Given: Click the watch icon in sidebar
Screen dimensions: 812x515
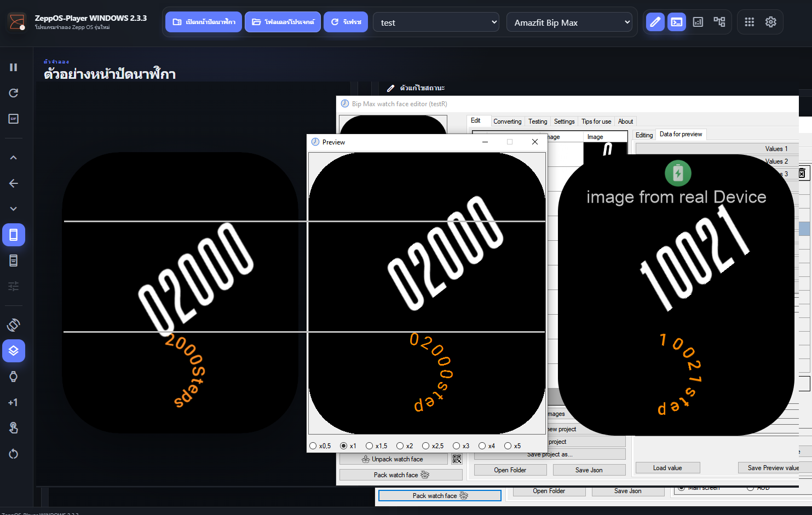Looking at the screenshot, I should coord(14,377).
